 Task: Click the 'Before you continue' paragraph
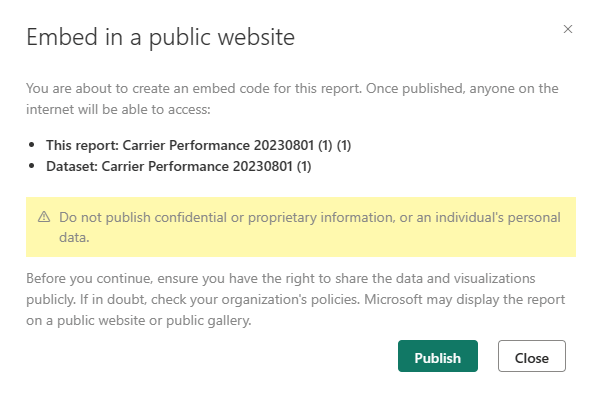[295, 299]
